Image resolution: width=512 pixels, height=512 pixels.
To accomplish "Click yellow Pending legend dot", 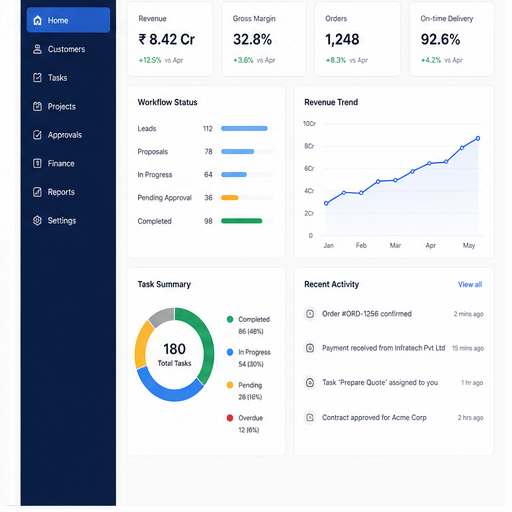I will point(230,385).
